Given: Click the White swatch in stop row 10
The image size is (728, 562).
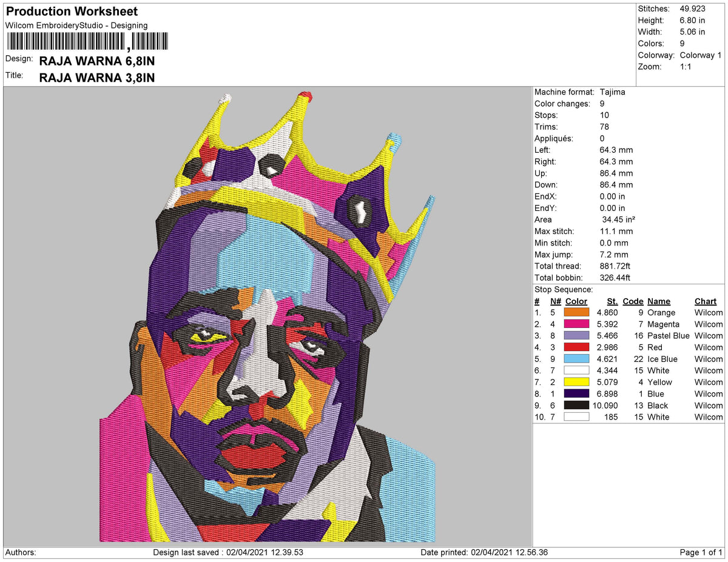Looking at the screenshot, I should (x=576, y=417).
